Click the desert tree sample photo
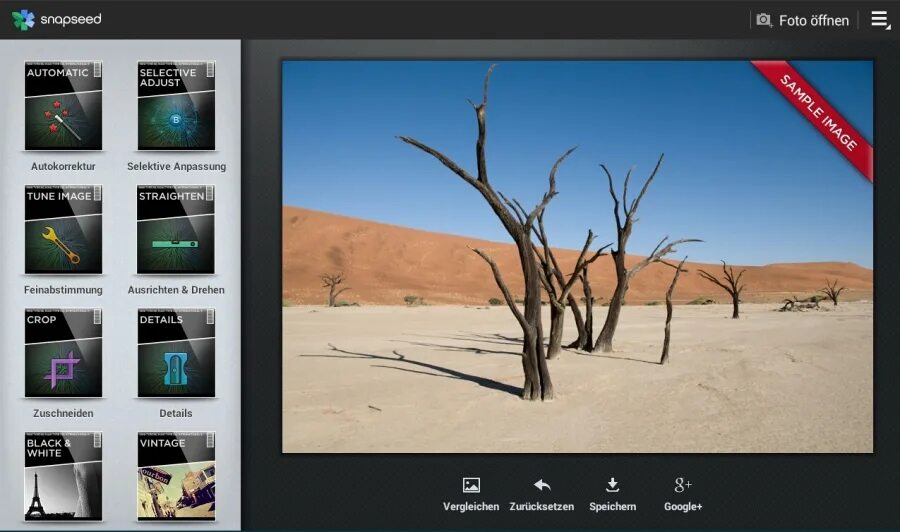The height and width of the screenshot is (532, 900). tap(577, 257)
